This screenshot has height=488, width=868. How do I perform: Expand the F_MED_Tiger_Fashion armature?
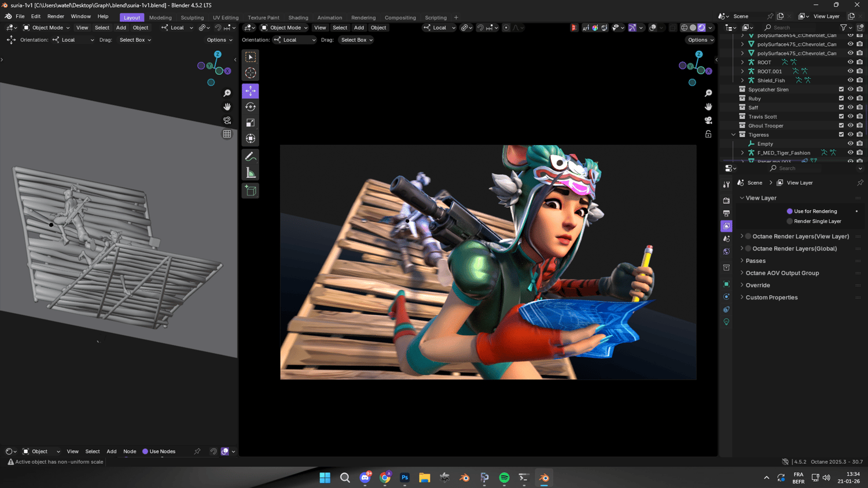click(742, 153)
